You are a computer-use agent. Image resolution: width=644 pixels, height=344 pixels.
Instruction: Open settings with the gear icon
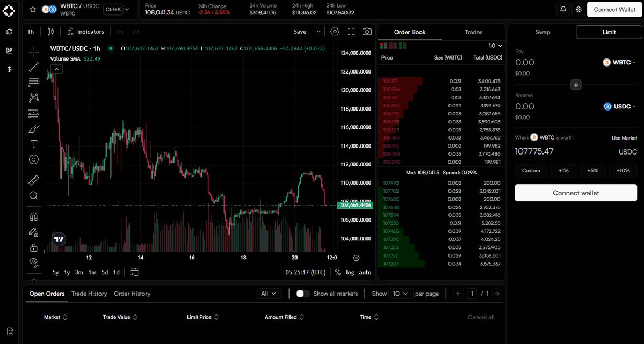pos(578,10)
